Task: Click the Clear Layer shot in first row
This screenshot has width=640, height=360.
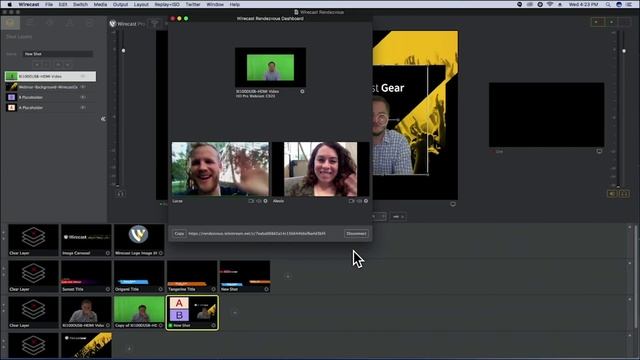Action: click(x=33, y=240)
